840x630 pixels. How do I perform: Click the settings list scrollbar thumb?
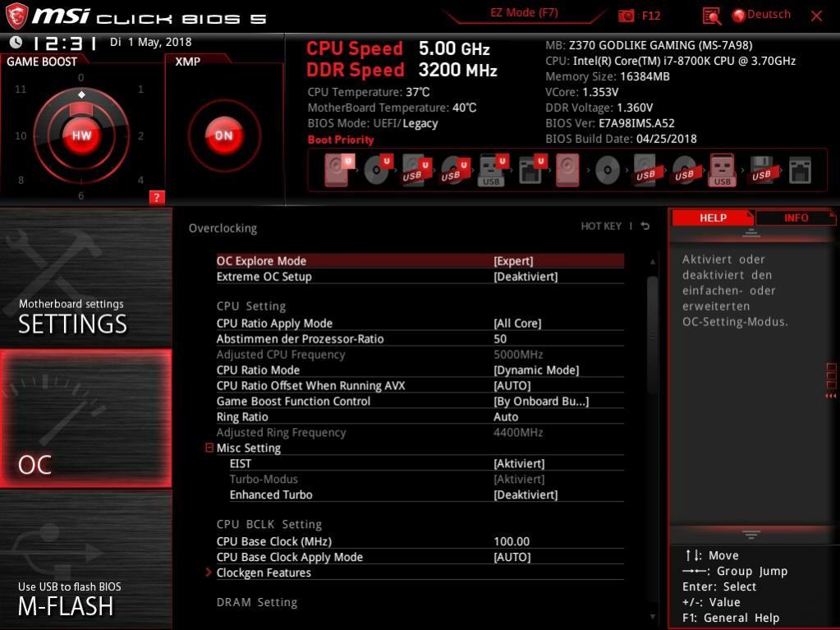click(652, 335)
